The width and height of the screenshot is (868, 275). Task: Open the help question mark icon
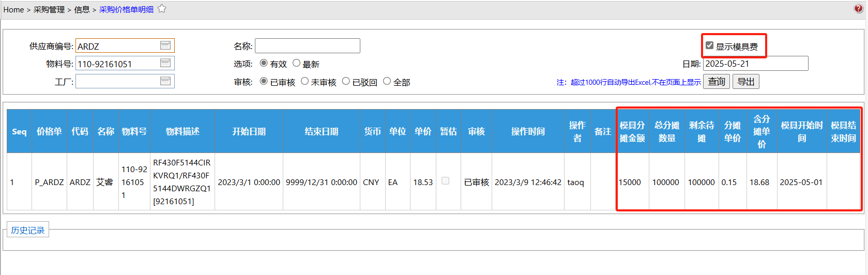(858, 9)
